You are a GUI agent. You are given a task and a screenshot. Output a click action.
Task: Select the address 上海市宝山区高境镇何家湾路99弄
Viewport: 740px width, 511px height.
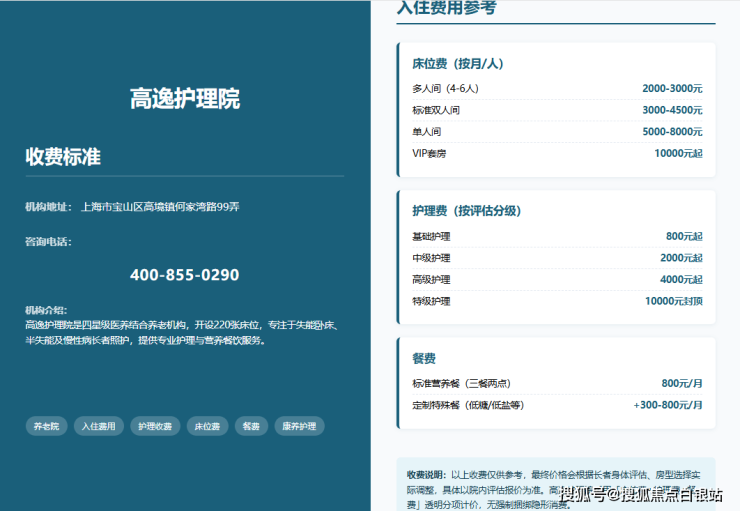(160, 207)
